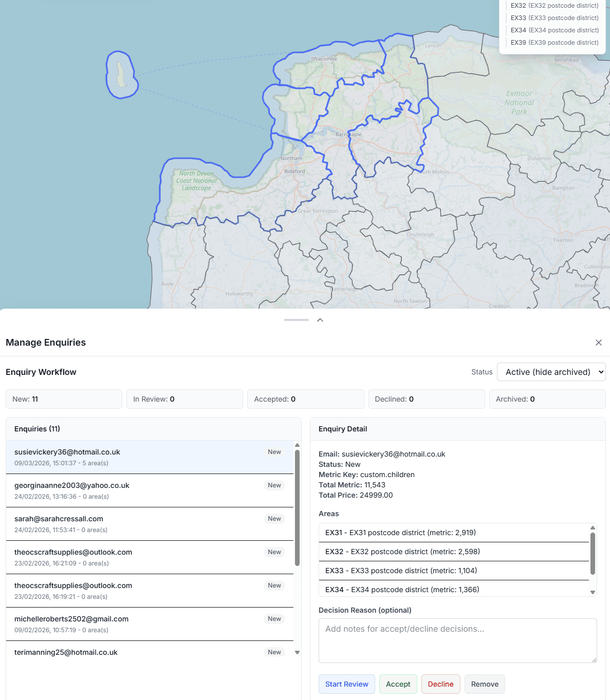Switch to the Declined: 0 filter
The height and width of the screenshot is (700, 610).
click(427, 399)
